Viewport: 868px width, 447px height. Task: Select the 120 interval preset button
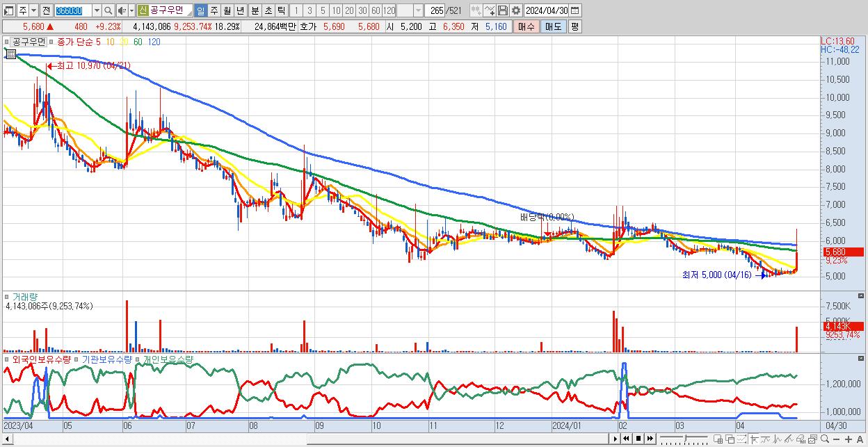389,10
